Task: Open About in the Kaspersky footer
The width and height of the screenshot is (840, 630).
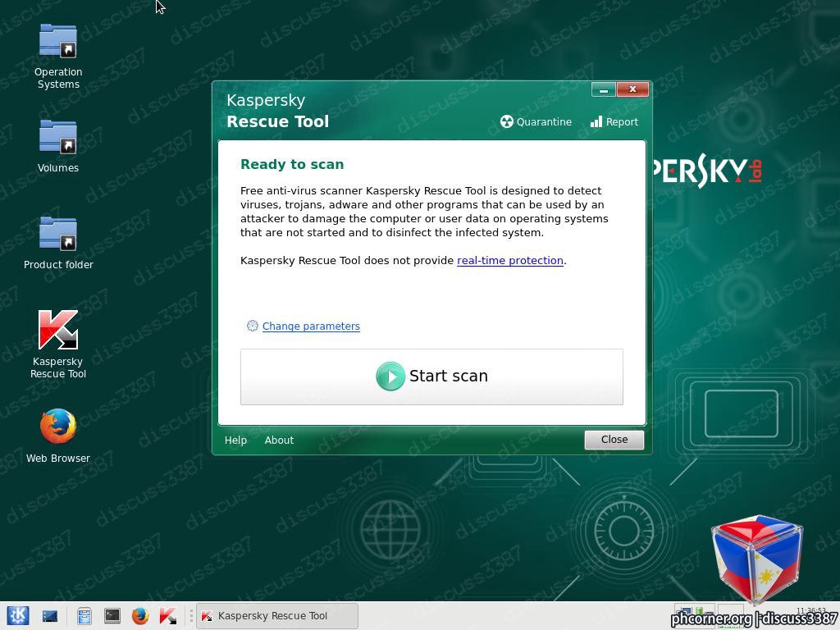Action: (x=279, y=440)
